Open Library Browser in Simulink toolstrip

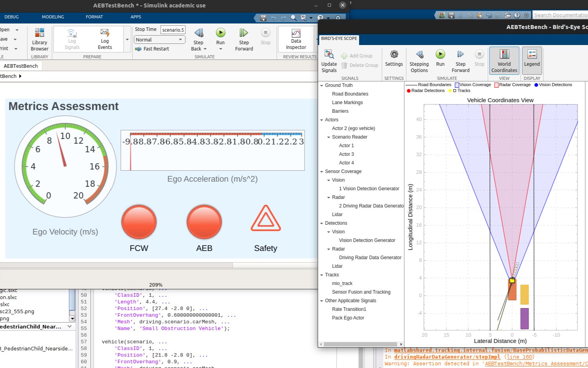[39, 39]
